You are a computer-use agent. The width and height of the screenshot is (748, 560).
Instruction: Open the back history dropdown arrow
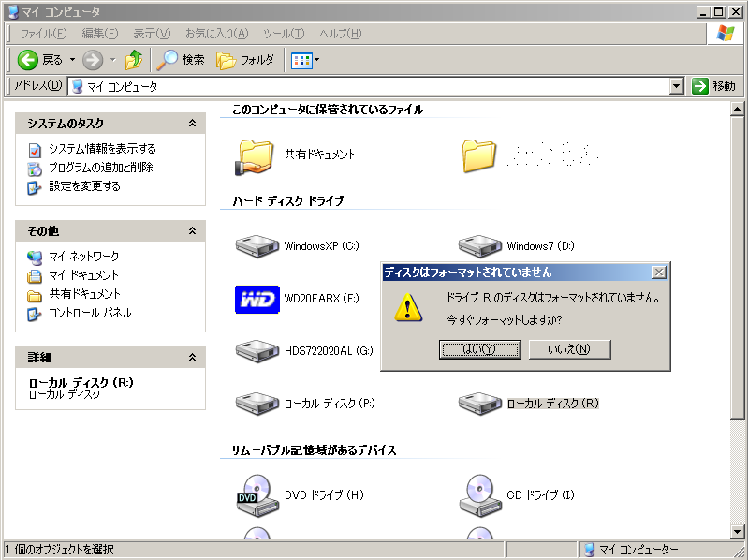[x=72, y=60]
